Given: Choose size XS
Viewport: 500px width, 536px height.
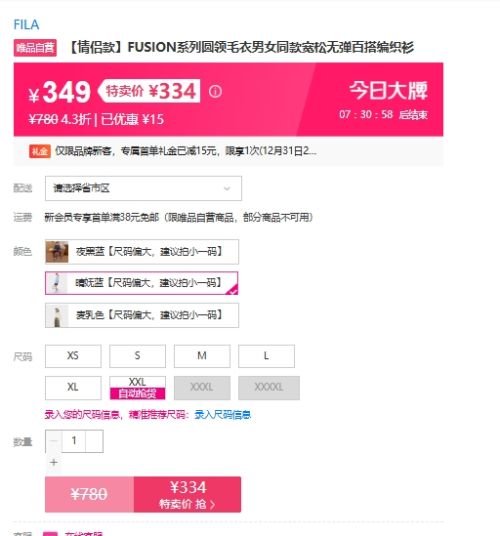Looking at the screenshot, I should click(73, 356).
